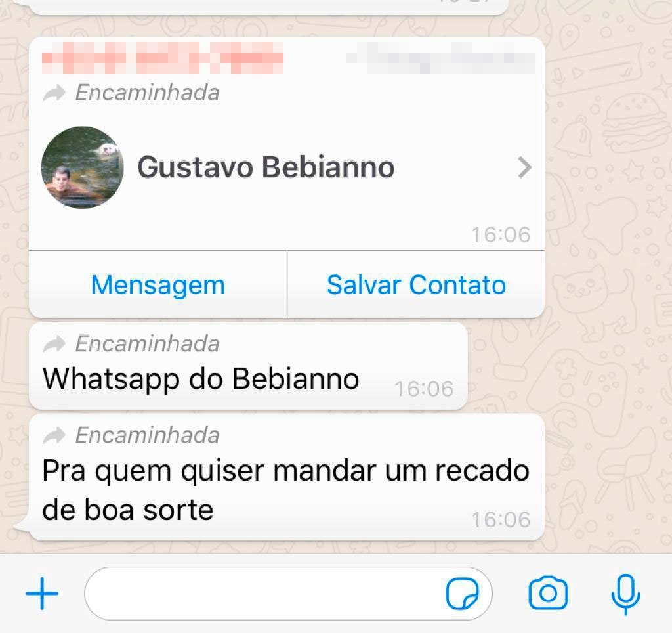Viewport: 672px width, 633px height.
Task: Open the camera icon
Action: [x=548, y=593]
